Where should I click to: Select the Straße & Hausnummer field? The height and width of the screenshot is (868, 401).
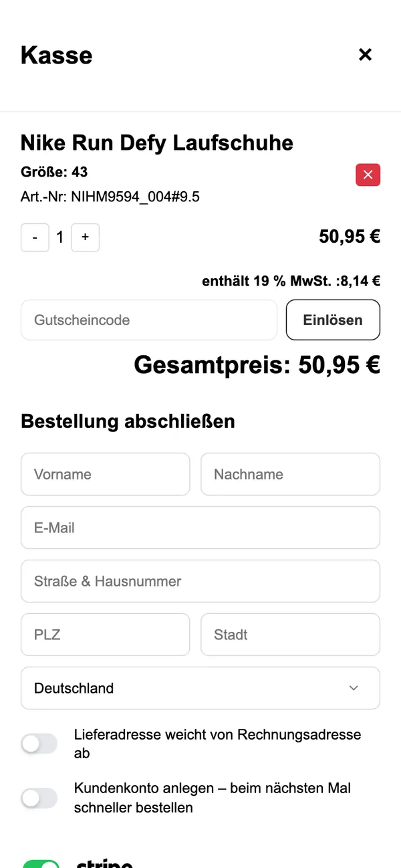tap(200, 581)
